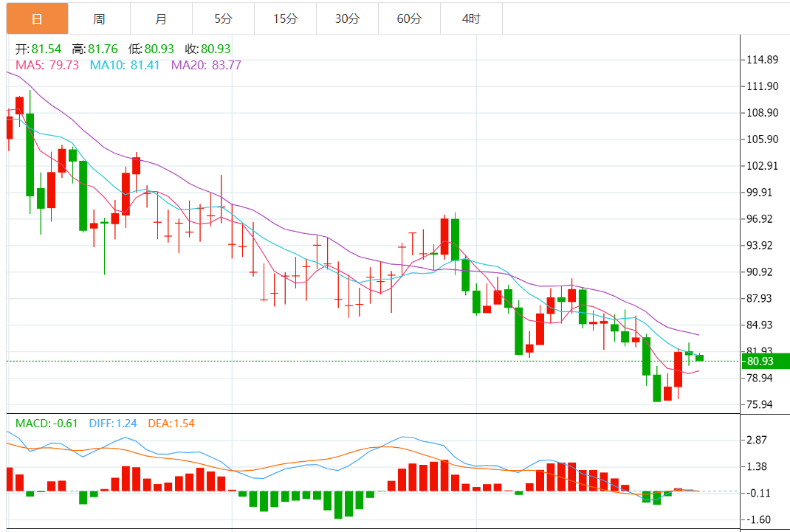Click price axis label 111.90

pos(762,86)
